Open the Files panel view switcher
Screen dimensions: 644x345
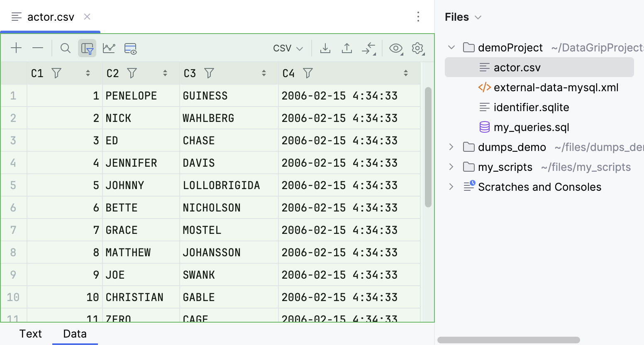477,17
